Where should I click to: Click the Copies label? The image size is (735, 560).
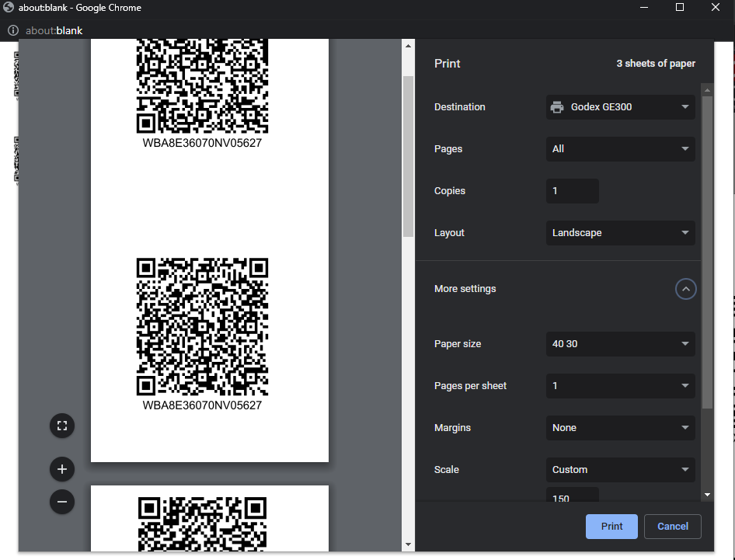coord(450,191)
